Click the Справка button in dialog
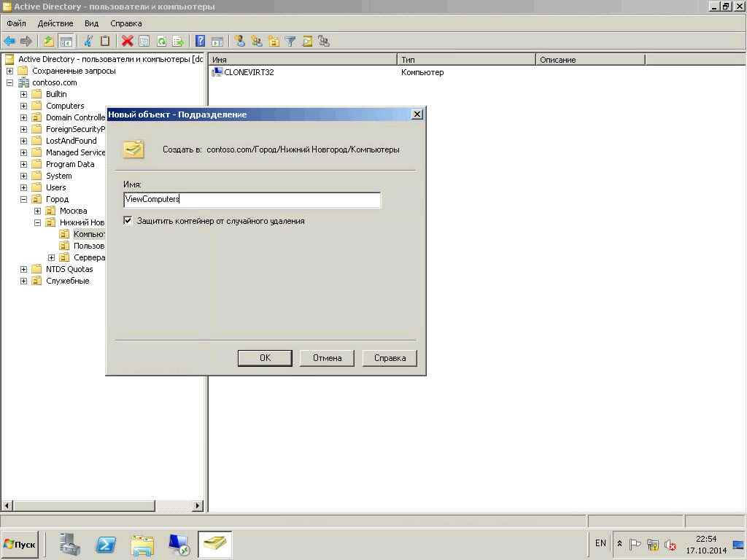 click(x=390, y=358)
